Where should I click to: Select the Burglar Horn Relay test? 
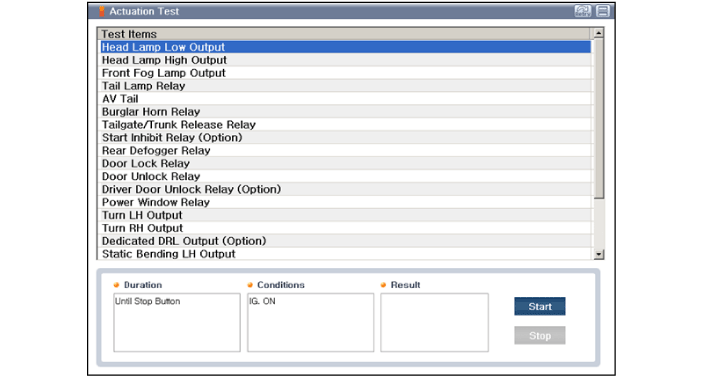[x=345, y=112]
